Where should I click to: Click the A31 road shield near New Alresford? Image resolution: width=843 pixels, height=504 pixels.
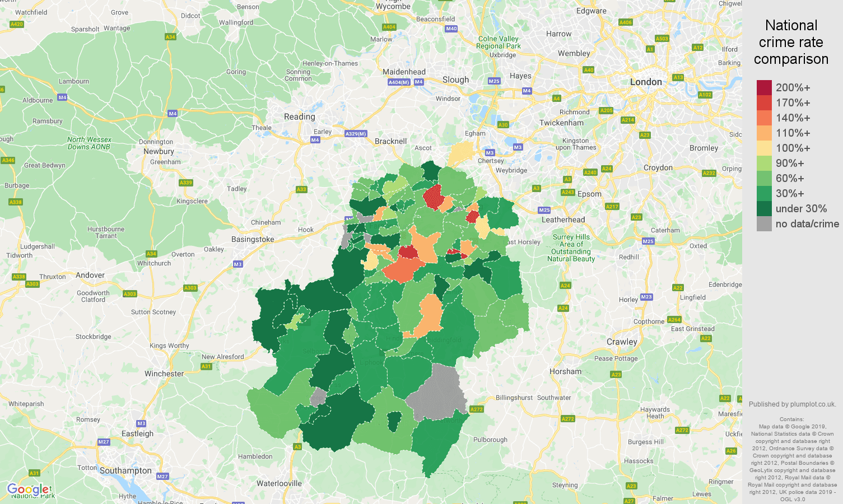point(206,366)
